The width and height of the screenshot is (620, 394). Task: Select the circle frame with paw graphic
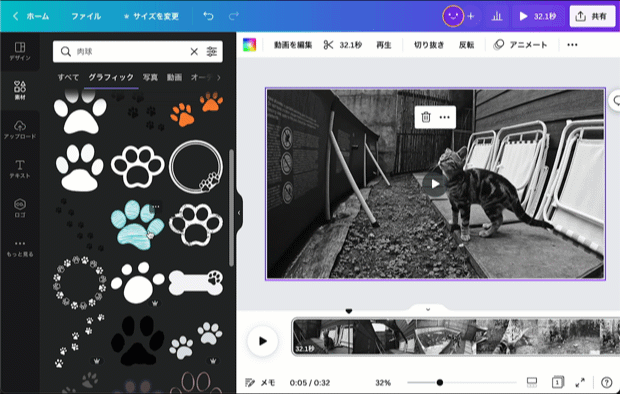(196, 167)
